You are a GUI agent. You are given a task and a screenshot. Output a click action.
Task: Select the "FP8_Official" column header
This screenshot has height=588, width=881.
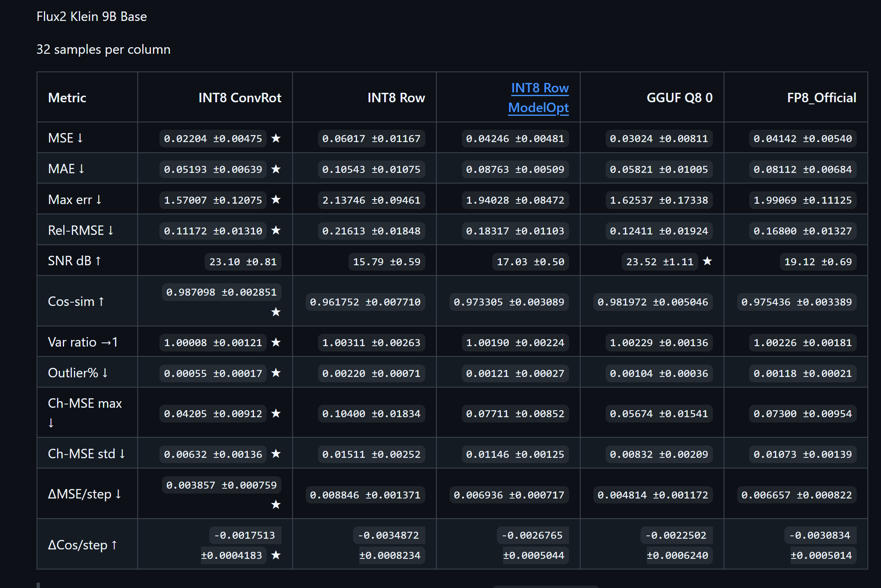click(x=822, y=98)
